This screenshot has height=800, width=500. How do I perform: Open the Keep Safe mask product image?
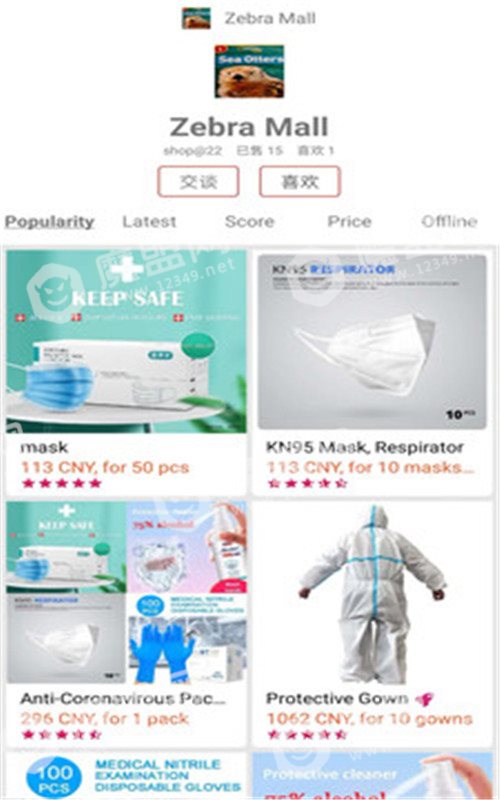126,341
